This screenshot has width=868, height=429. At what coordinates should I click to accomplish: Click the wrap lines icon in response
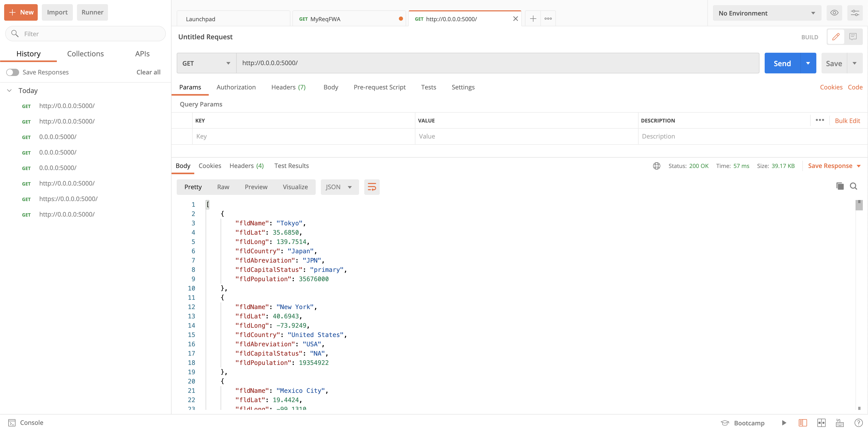click(x=372, y=187)
